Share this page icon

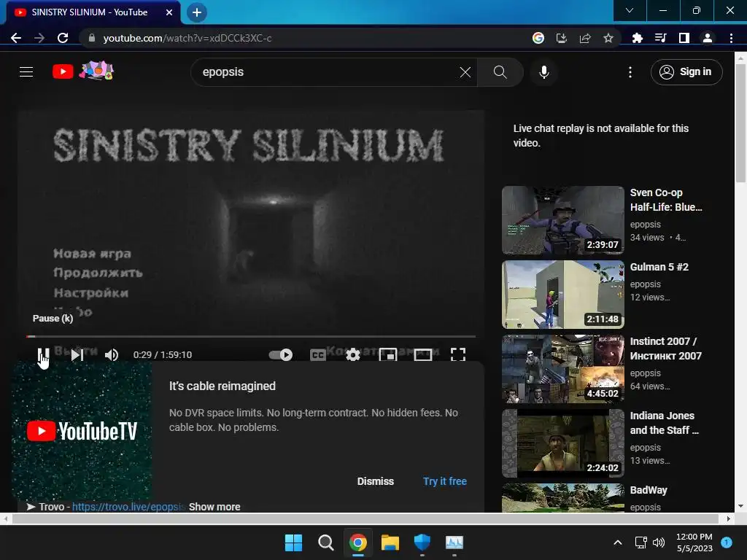click(585, 38)
